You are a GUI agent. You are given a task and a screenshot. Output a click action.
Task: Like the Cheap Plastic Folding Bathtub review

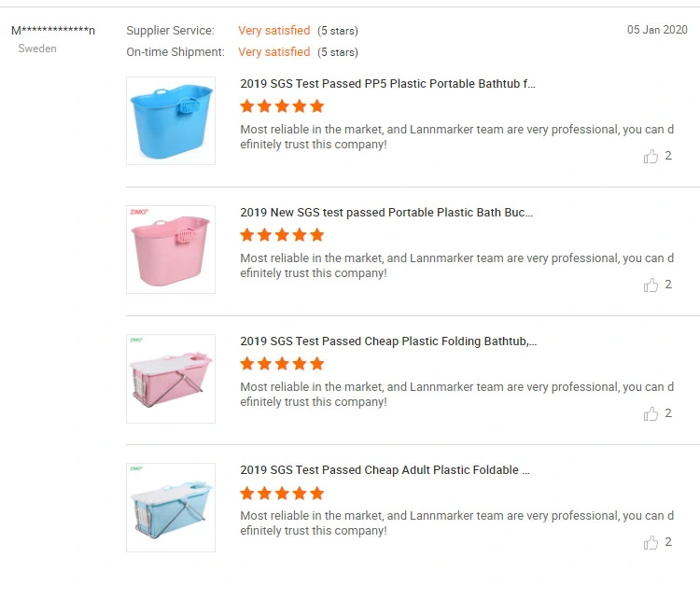click(651, 413)
